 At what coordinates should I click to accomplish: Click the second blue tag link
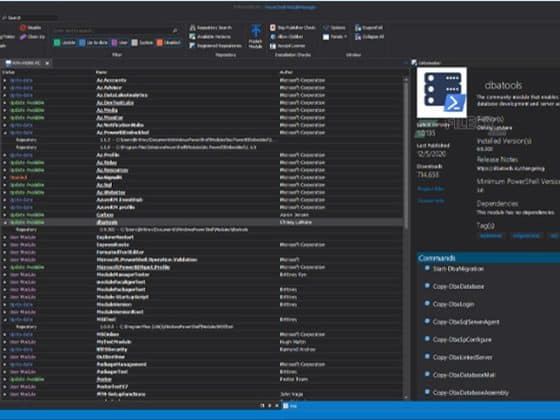point(526,236)
